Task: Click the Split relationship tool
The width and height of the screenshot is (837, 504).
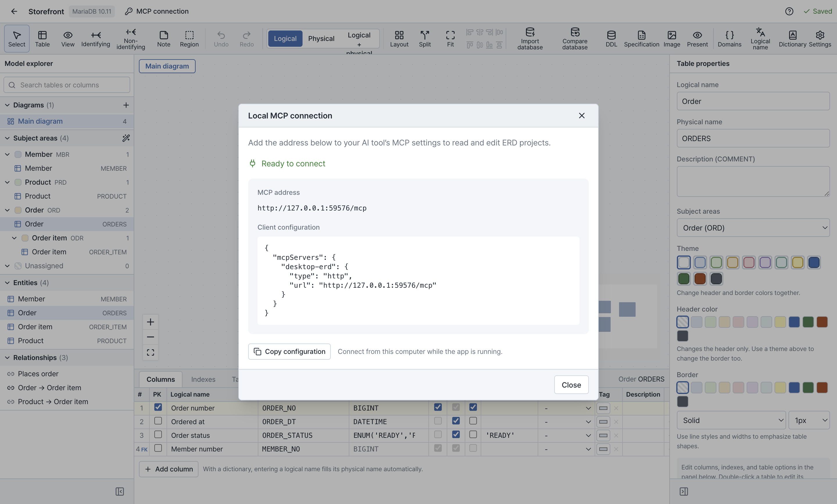Action: click(x=425, y=39)
